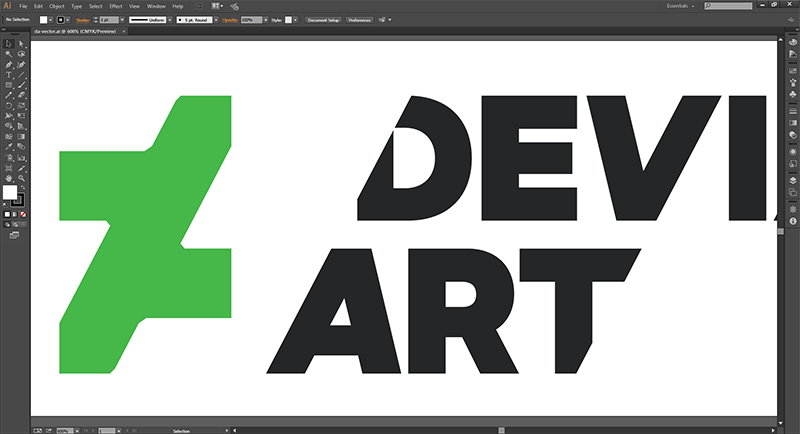The width and height of the screenshot is (800, 434).
Task: Click the white fill swatch in control bar
Action: [x=43, y=20]
